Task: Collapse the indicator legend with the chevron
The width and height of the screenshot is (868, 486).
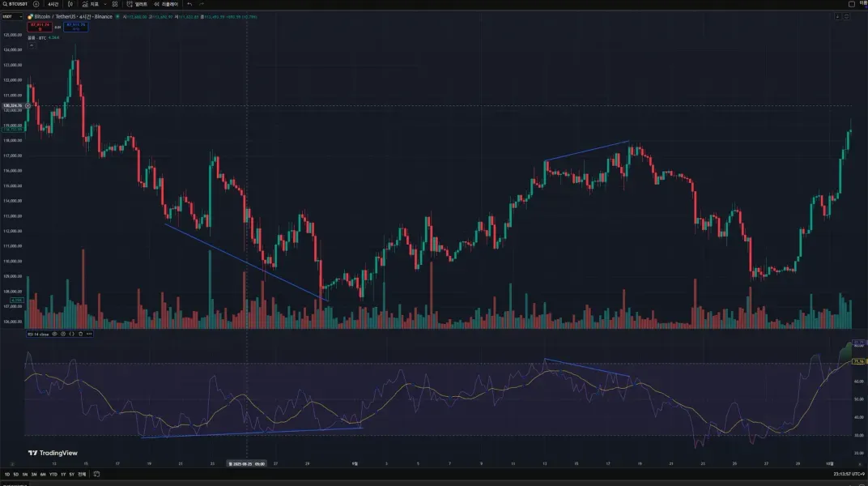Action: (x=32, y=45)
